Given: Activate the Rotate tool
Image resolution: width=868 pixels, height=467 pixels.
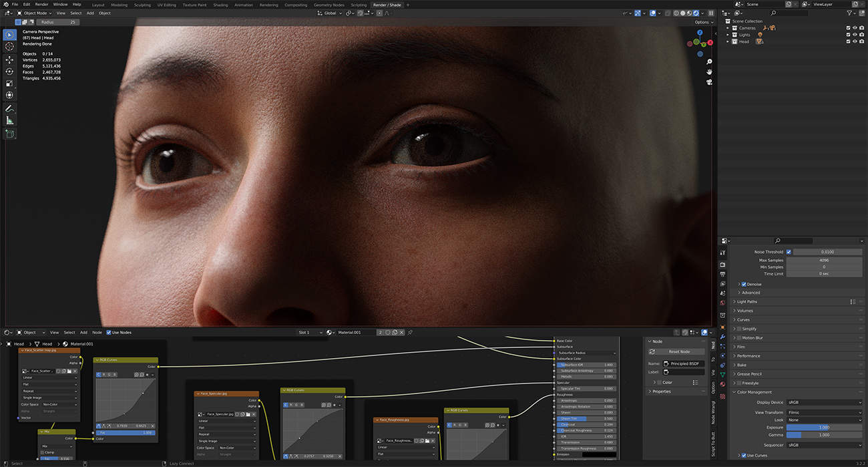Looking at the screenshot, I should (x=9, y=71).
